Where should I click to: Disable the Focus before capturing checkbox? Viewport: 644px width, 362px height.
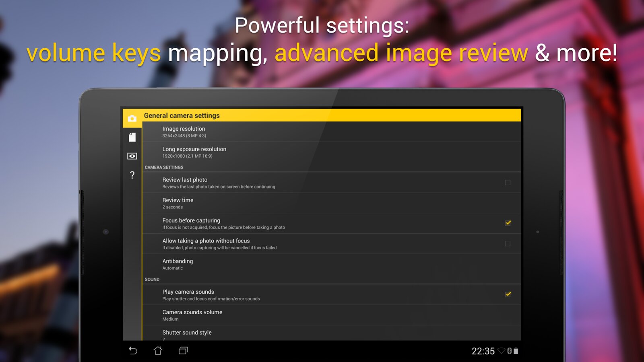(508, 223)
